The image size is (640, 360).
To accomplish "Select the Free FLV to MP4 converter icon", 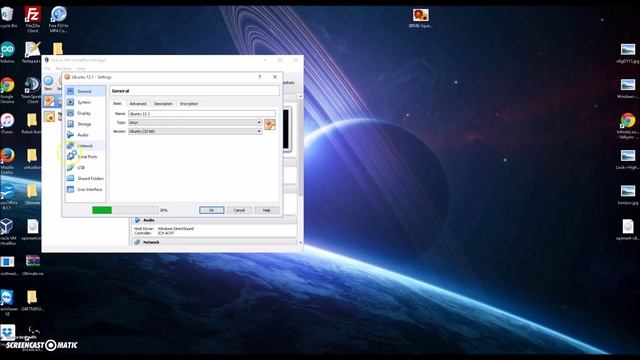I will click(x=58, y=19).
